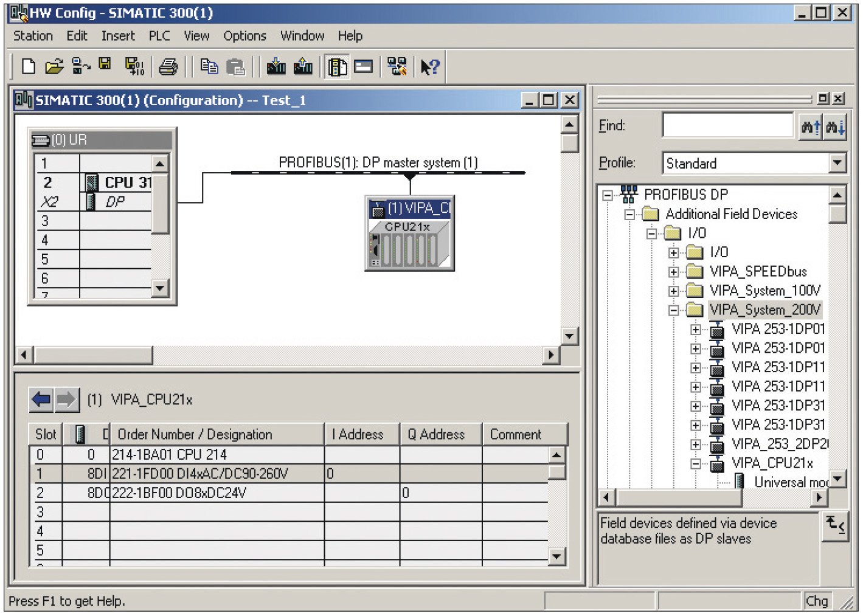Screen dimensions: 863x616
Task: Click the Address Overview toolbar icon
Action: click(364, 66)
